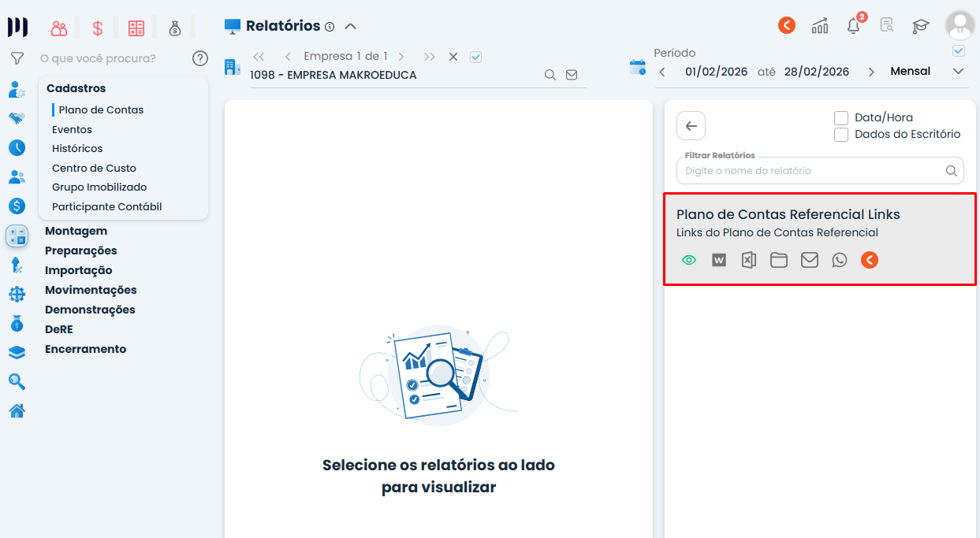Export report to Word
The height and width of the screenshot is (538, 980).
click(x=719, y=260)
